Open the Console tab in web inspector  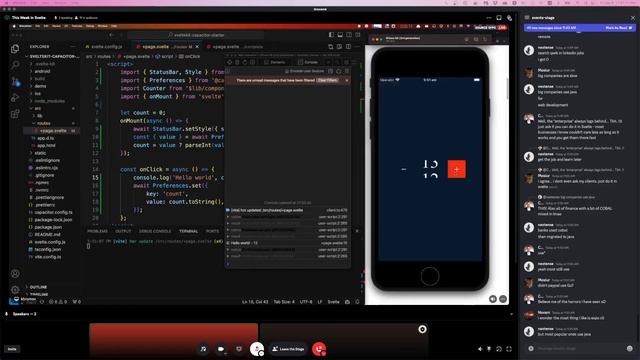click(308, 62)
